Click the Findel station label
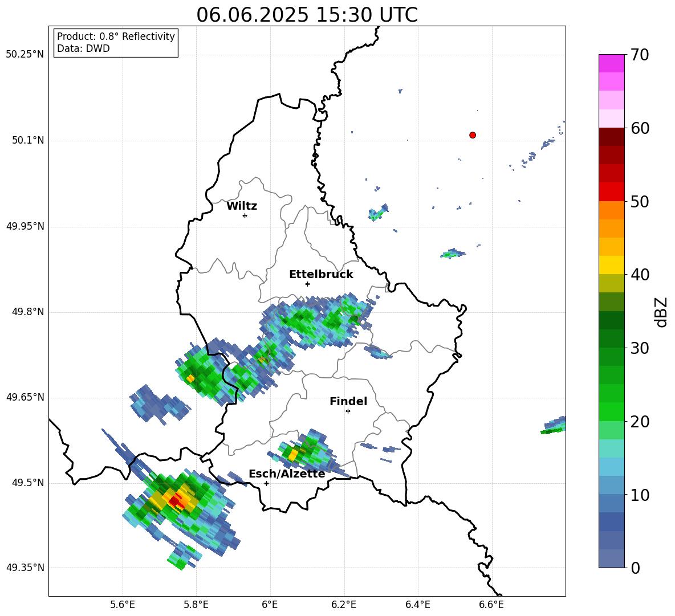The image size is (675, 616). (x=348, y=401)
